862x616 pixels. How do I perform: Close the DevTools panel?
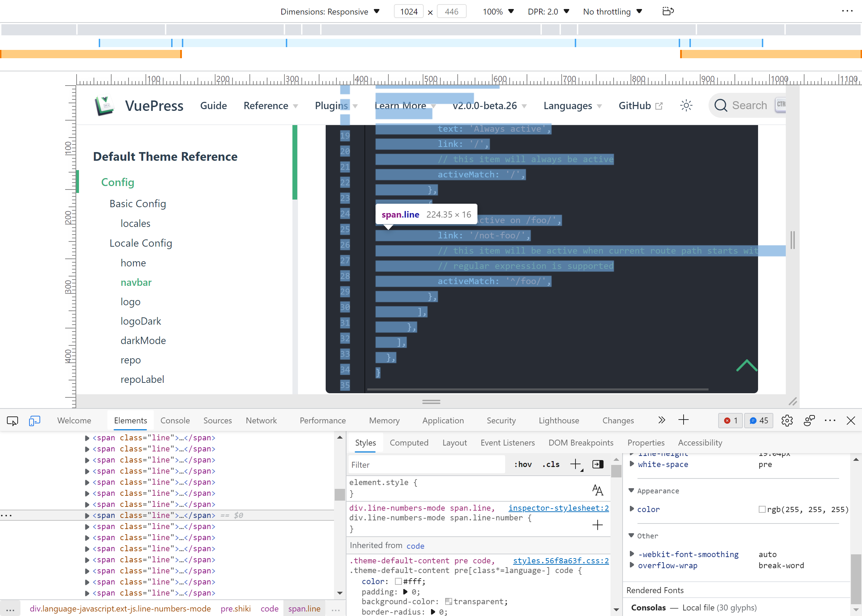tap(851, 421)
